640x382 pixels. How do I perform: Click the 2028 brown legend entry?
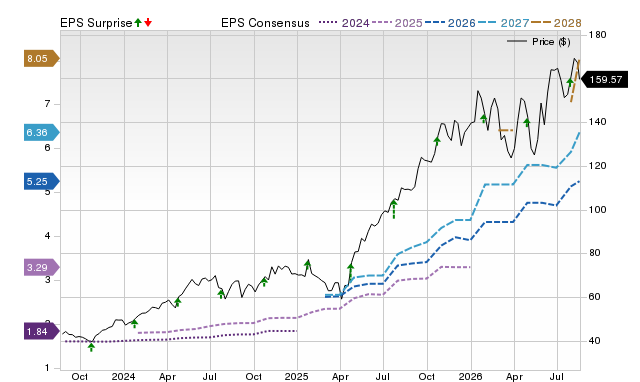coord(556,23)
